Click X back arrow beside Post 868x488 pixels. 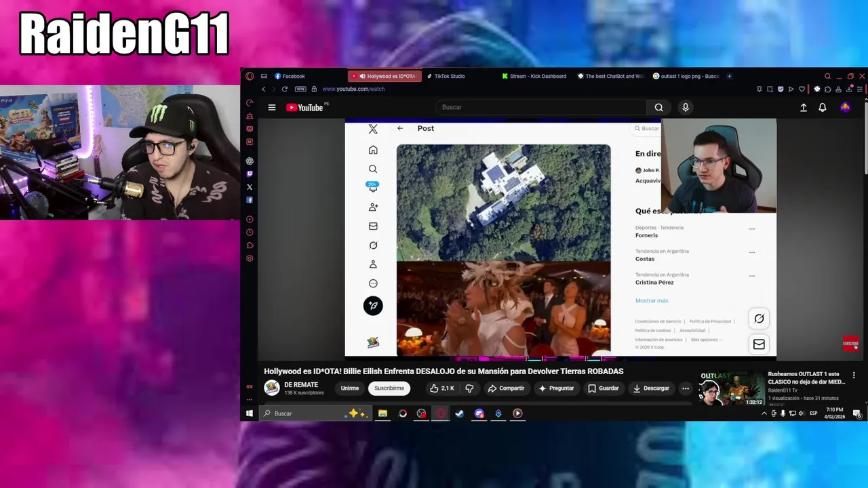click(x=400, y=128)
